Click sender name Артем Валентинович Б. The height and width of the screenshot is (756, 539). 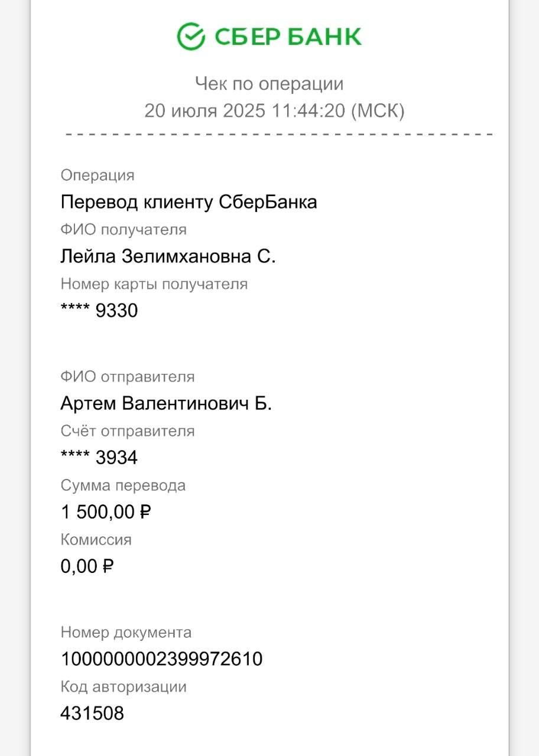(166, 403)
